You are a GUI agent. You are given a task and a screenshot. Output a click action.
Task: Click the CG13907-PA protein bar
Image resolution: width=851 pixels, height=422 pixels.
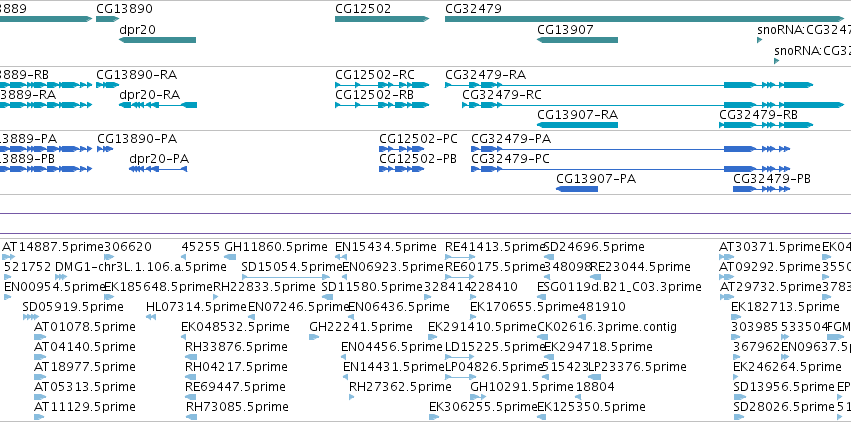577,189
